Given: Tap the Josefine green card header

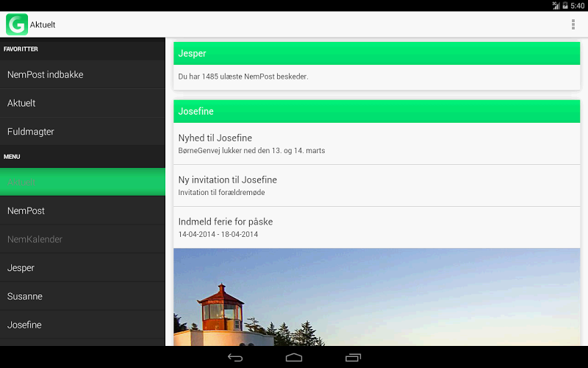Looking at the screenshot, I should [376, 111].
